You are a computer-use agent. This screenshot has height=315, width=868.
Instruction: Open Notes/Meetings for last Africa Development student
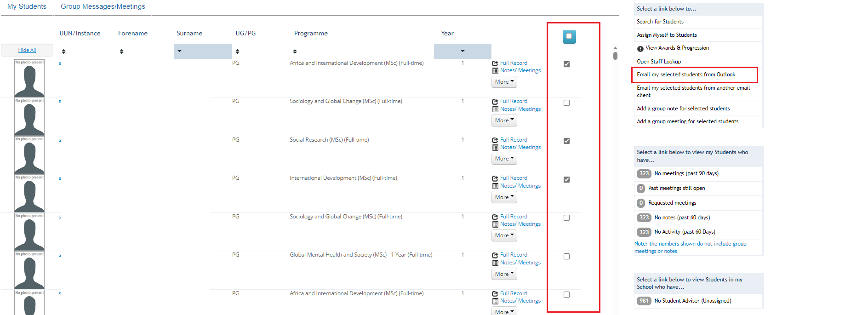pos(520,301)
